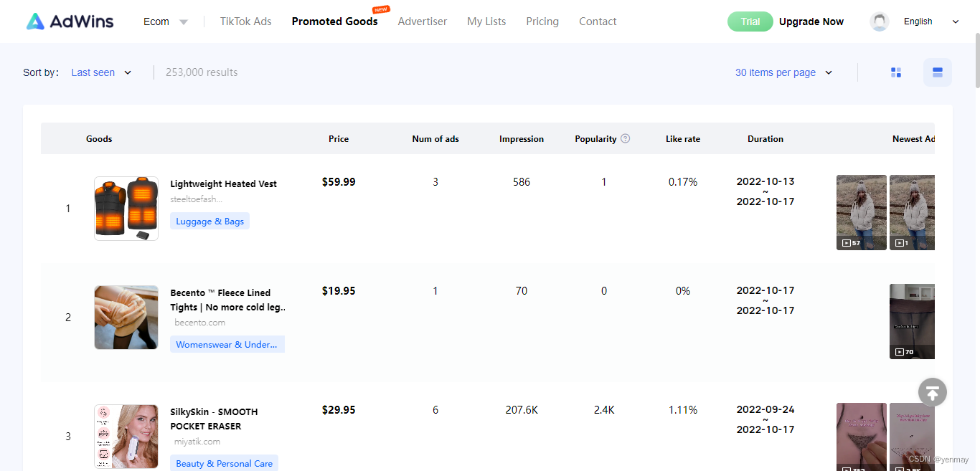Open heated vest ad video with 57 plays
The height and width of the screenshot is (471, 980).
[862, 212]
